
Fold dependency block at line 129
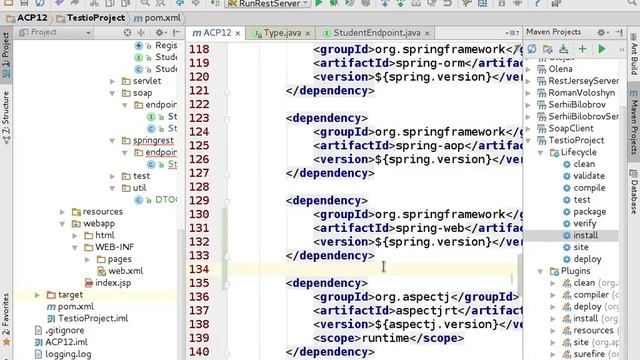(x=227, y=201)
